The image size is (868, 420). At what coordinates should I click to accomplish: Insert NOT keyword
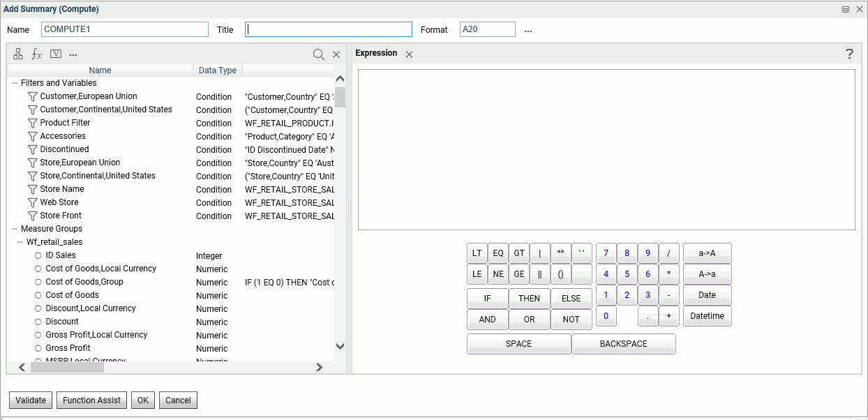(x=571, y=320)
